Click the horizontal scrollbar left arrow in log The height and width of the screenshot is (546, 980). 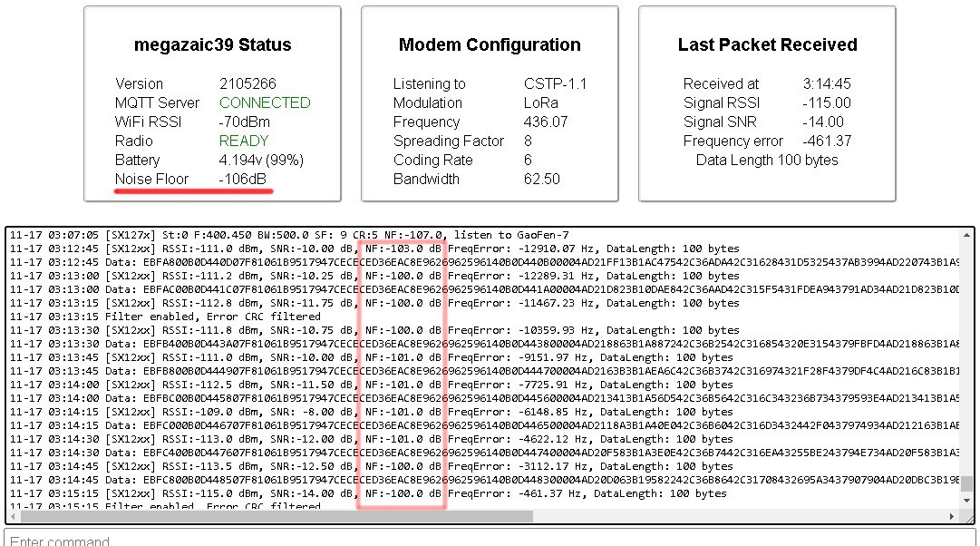click(x=14, y=516)
